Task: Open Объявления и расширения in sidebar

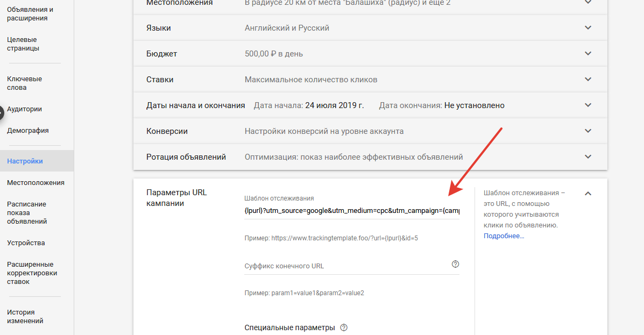Action: pyautogui.click(x=30, y=14)
